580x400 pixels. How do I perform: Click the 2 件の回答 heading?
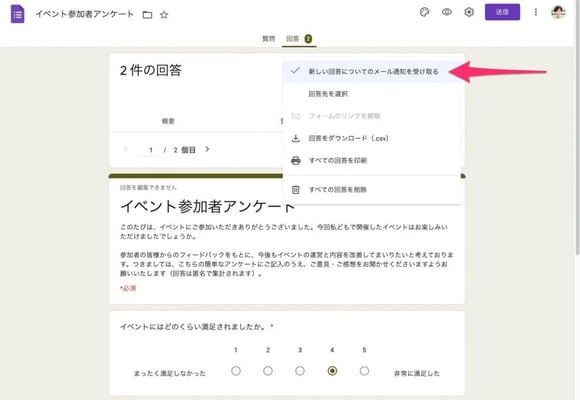(151, 70)
